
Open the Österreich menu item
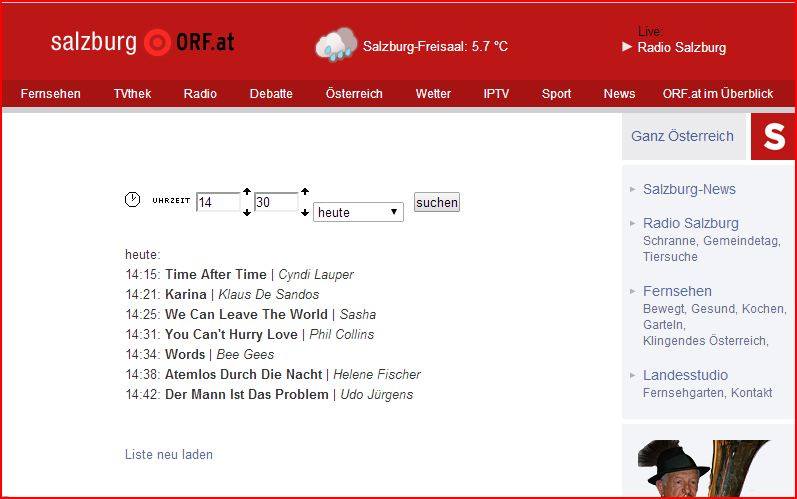[x=354, y=93]
